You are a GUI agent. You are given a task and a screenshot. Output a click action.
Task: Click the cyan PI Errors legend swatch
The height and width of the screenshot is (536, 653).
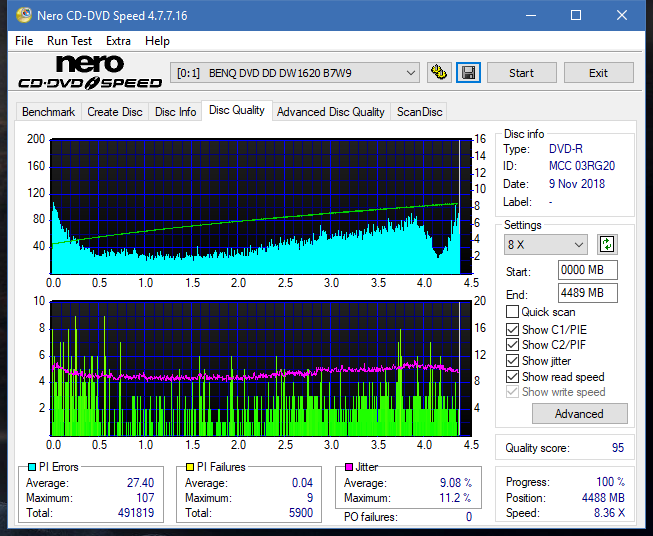pyautogui.click(x=32, y=467)
